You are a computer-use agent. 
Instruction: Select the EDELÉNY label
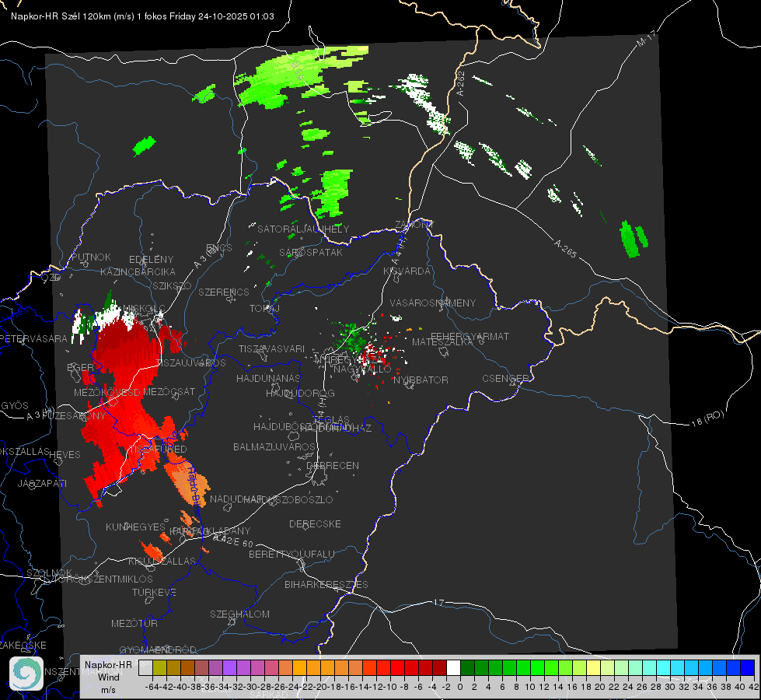coord(151,260)
